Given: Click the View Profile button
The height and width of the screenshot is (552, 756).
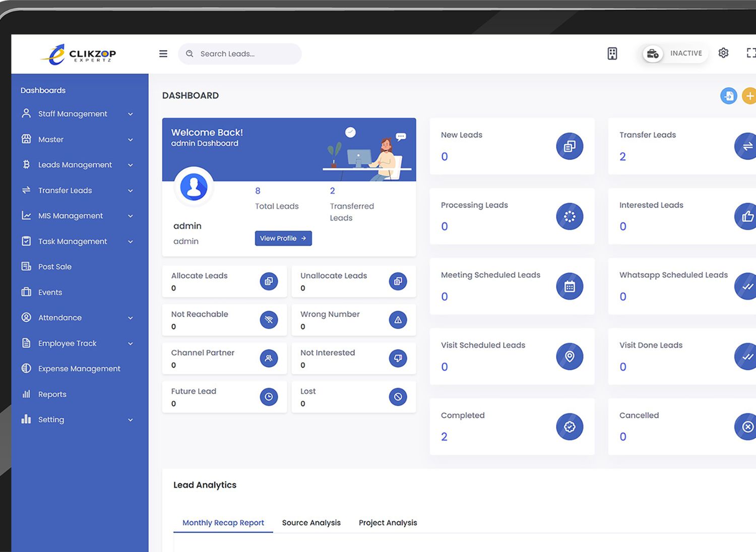Looking at the screenshot, I should point(283,238).
